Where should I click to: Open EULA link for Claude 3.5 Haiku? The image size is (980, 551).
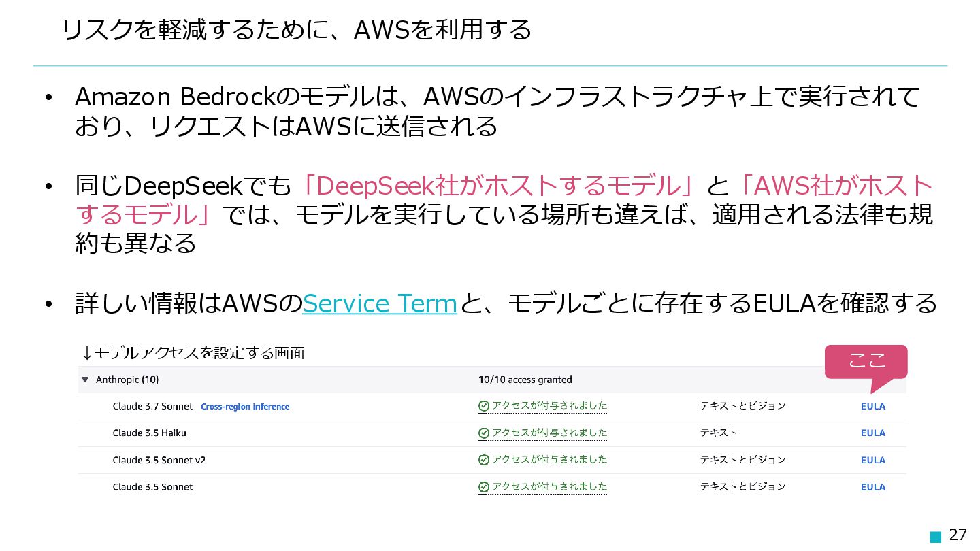[x=873, y=433]
